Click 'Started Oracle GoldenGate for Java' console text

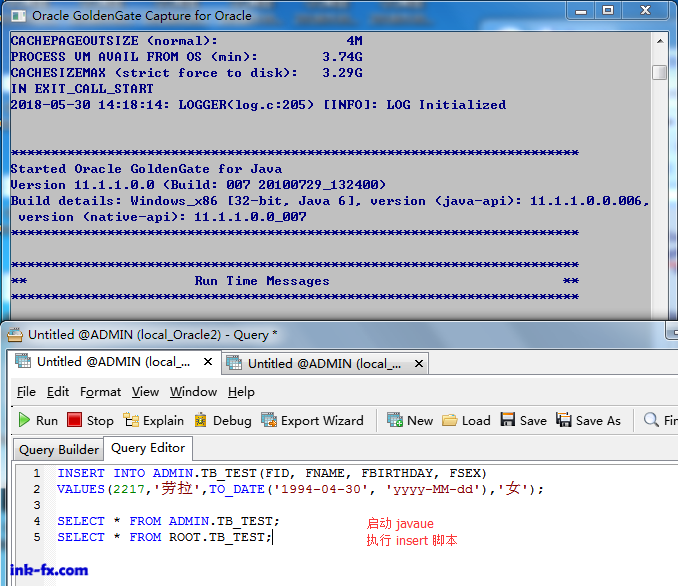146,169
